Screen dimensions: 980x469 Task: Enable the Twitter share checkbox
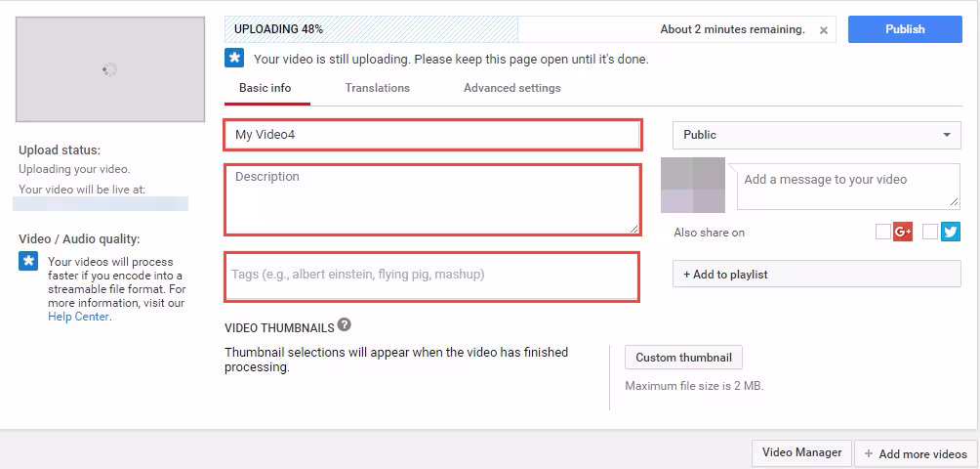pyautogui.click(x=929, y=232)
